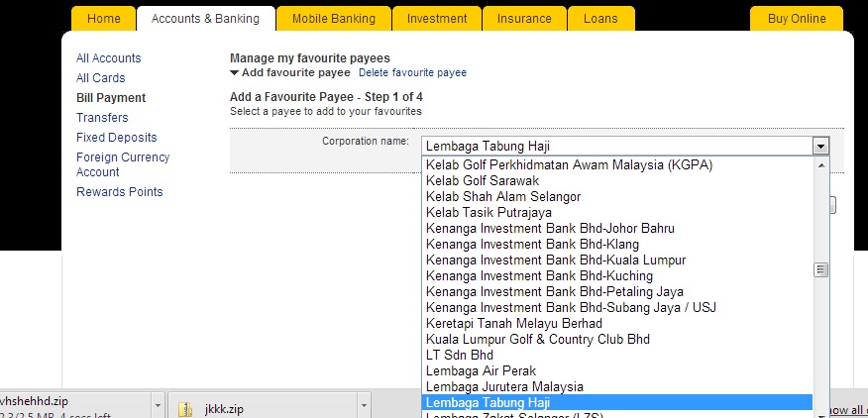Select the Loans tab
The height and width of the screenshot is (418, 868).
[x=600, y=19]
